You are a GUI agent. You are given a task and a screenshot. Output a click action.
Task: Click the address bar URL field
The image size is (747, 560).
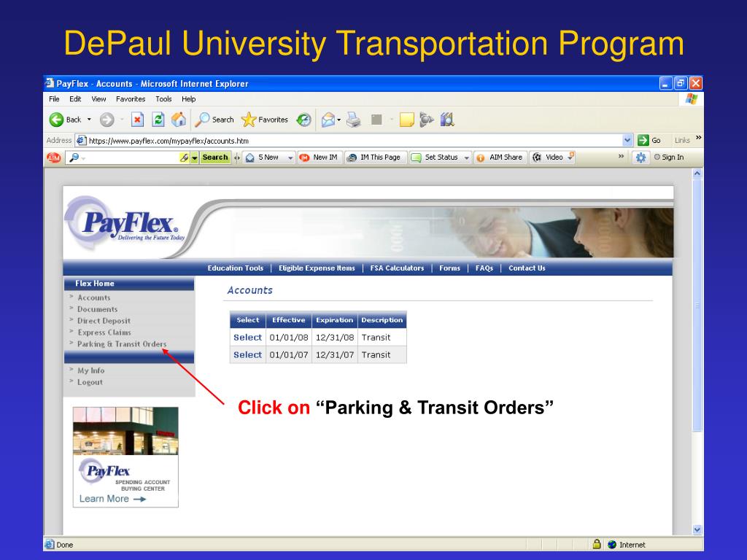pos(354,141)
